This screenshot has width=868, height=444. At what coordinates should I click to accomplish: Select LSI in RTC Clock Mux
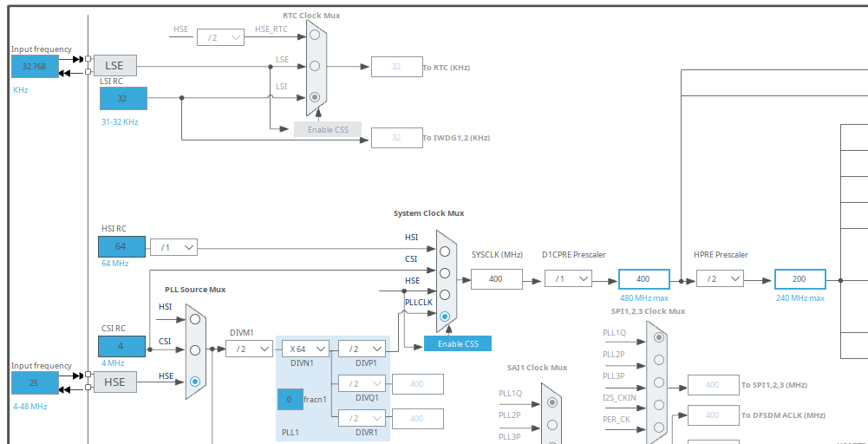[x=315, y=97]
